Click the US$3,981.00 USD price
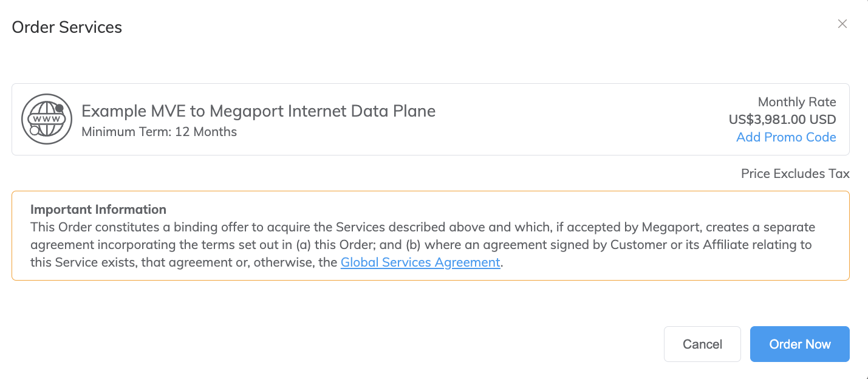This screenshot has width=868, height=379. click(x=782, y=120)
